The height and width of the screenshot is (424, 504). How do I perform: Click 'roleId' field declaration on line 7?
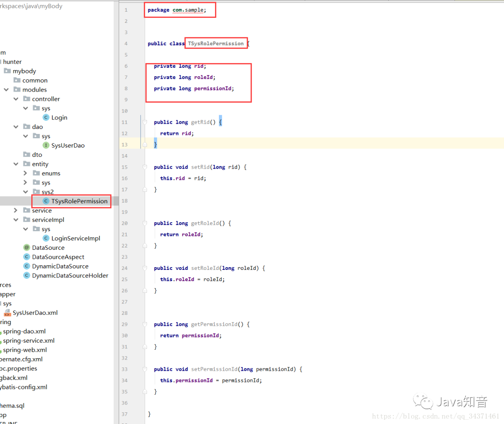(x=203, y=77)
